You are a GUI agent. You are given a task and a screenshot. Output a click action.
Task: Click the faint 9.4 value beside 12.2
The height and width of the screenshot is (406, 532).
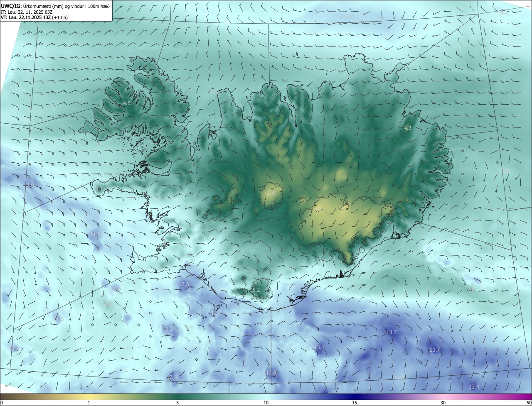click(189, 328)
